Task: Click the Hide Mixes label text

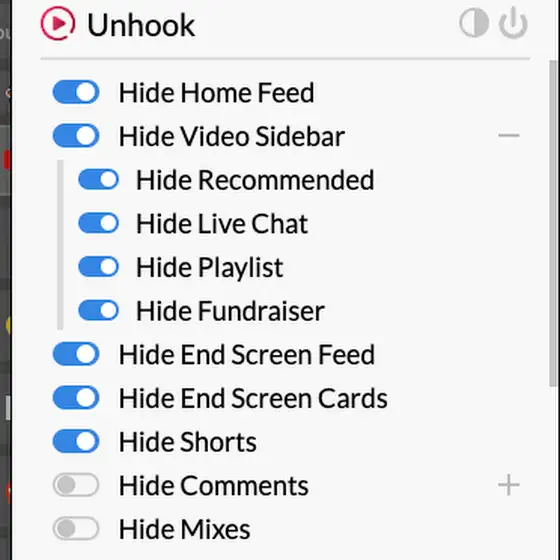Action: click(x=184, y=529)
